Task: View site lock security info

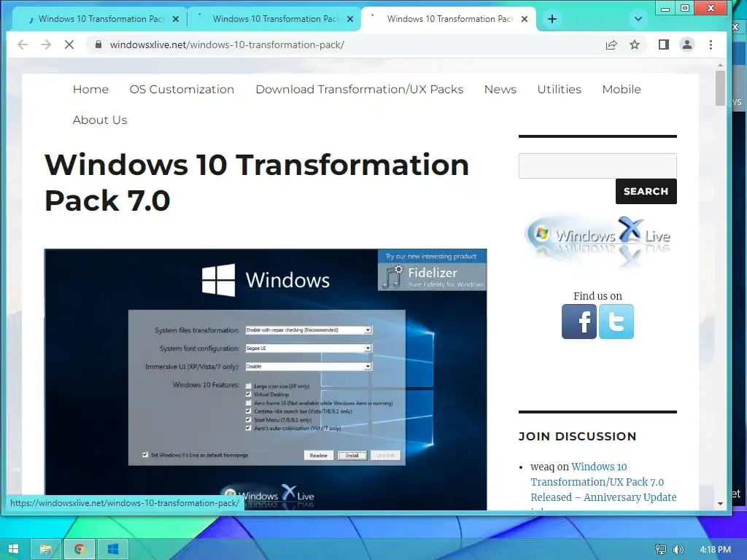Action: tap(98, 44)
